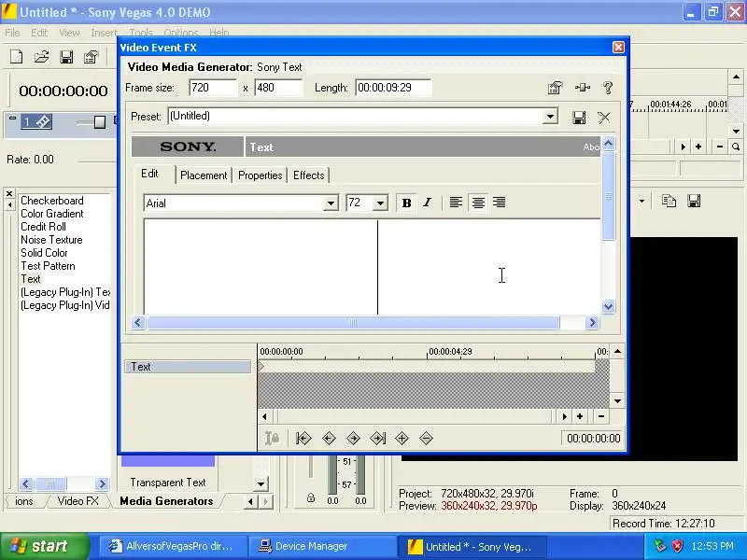Open AllversofVegasPro taskbar item
This screenshot has width=747, height=560.
(173, 546)
